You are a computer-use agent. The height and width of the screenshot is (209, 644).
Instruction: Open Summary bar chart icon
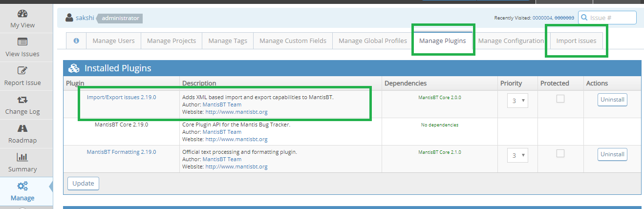[22, 157]
